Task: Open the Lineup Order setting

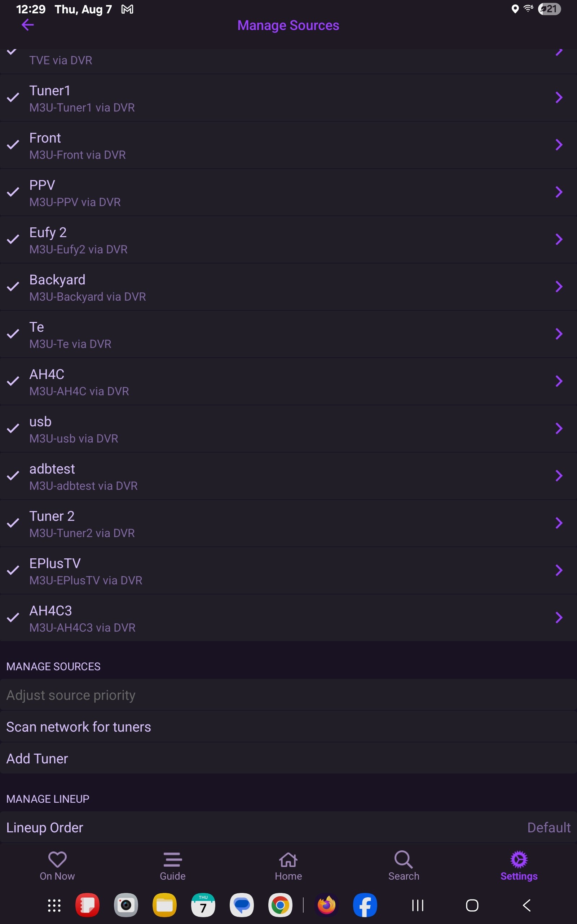Action: click(x=288, y=827)
